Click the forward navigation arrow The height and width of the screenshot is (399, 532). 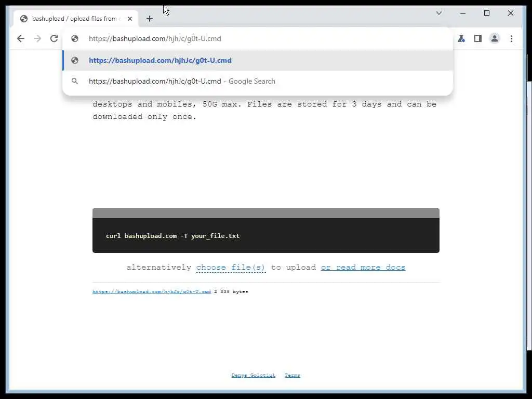tap(37, 38)
